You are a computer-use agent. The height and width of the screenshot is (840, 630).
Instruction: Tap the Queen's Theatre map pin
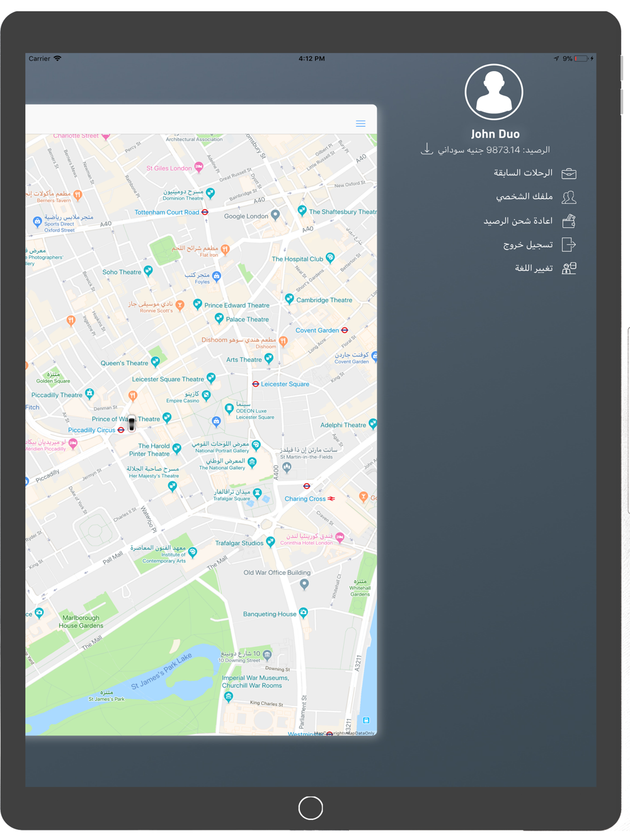point(156,361)
